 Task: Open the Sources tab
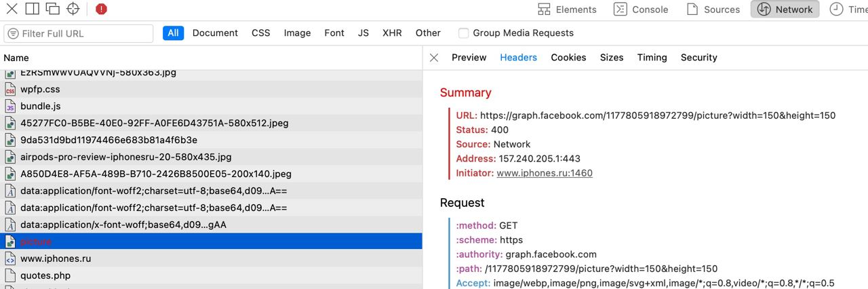tap(713, 9)
